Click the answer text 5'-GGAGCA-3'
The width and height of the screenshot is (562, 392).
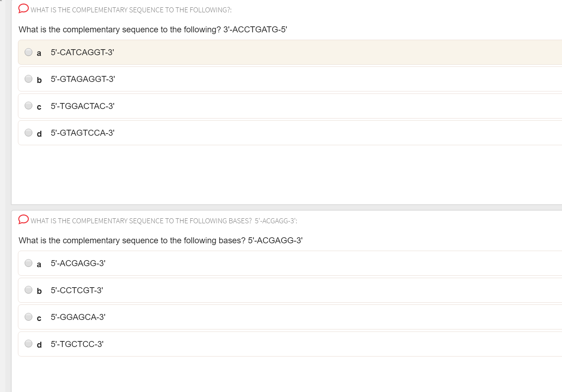tap(78, 317)
